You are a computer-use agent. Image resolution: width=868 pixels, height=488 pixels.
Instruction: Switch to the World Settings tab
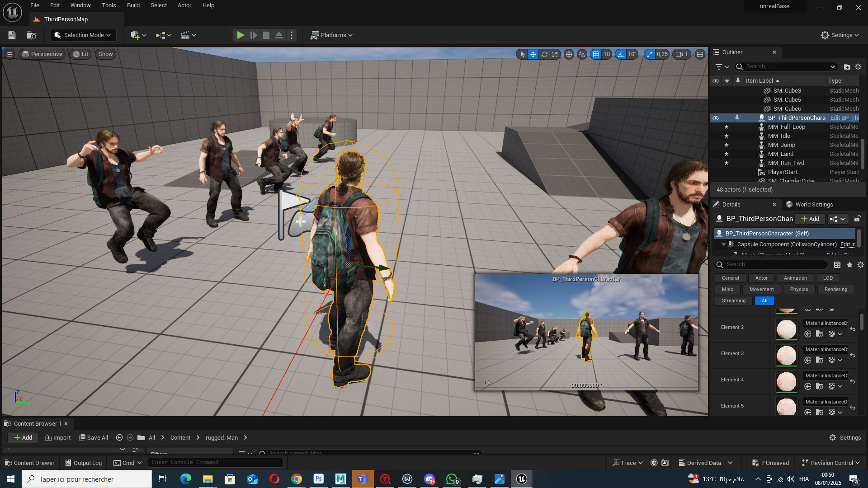pos(813,205)
